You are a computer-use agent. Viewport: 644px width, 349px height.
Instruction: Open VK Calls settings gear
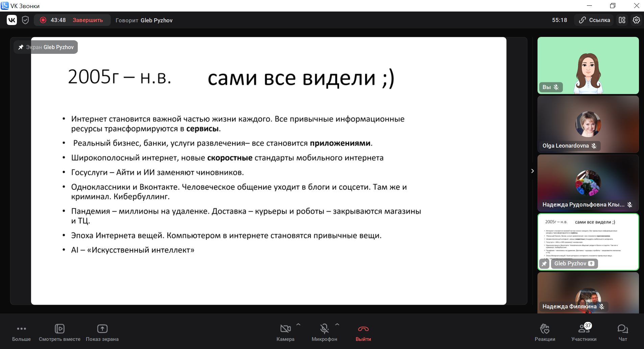[637, 20]
